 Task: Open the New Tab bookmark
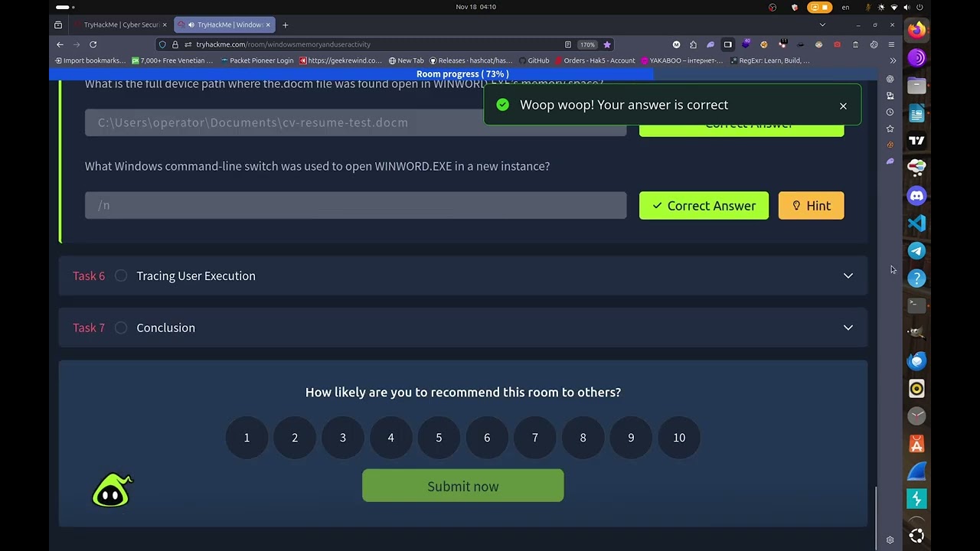tap(406, 60)
